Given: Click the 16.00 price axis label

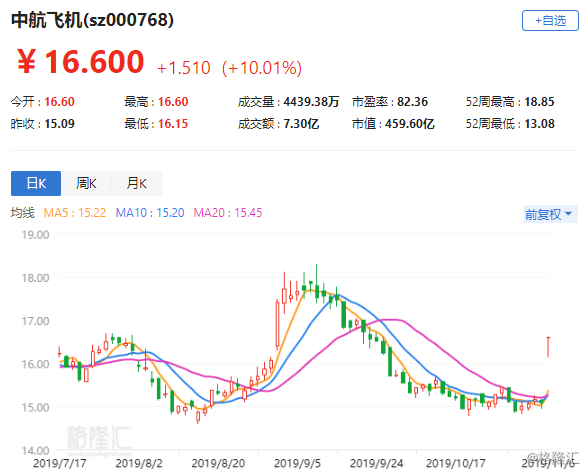Looking at the screenshot, I should pos(35,364).
